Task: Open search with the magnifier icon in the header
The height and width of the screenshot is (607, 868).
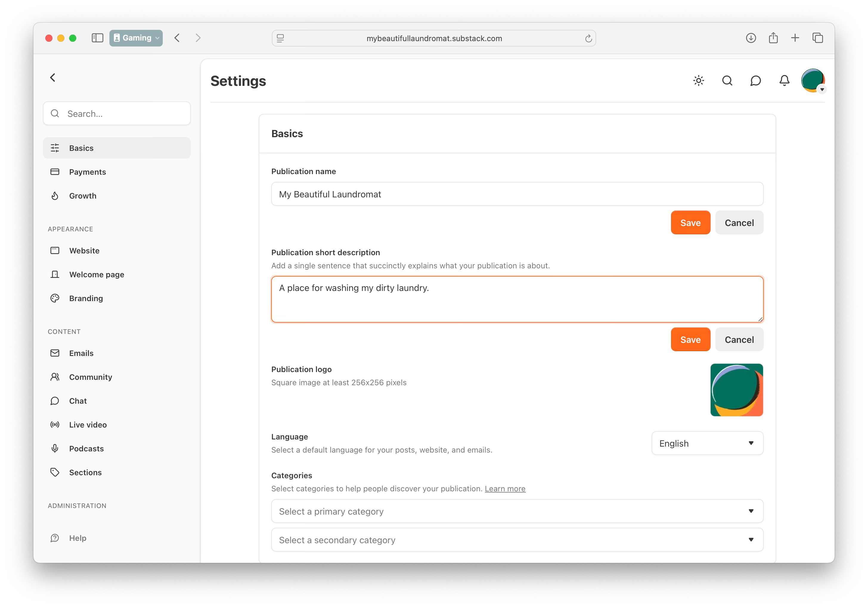Action: [727, 80]
